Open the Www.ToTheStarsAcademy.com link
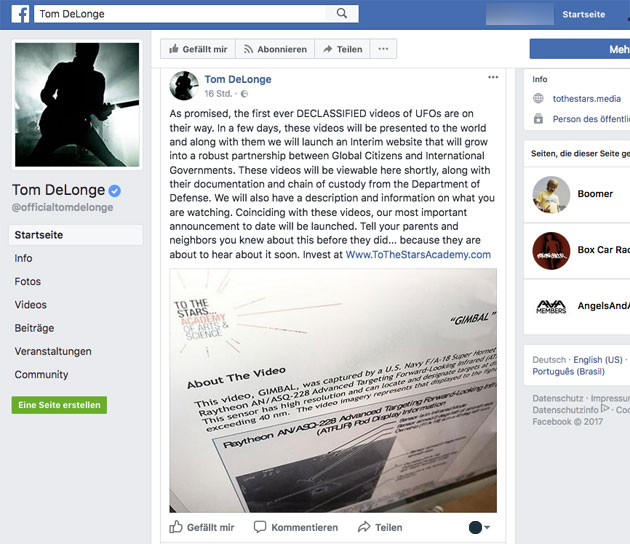This screenshot has height=544, width=630. (x=418, y=254)
